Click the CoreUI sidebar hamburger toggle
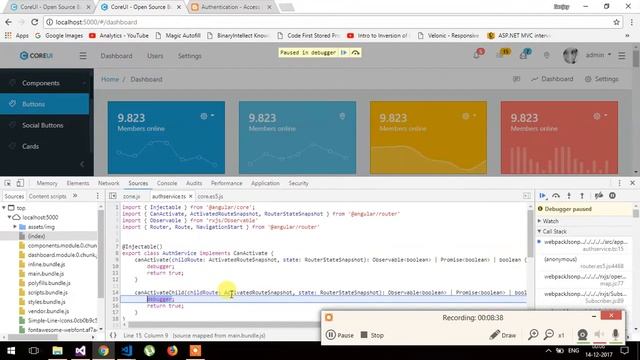Image resolution: width=640 pixels, height=360 pixels. click(83, 56)
